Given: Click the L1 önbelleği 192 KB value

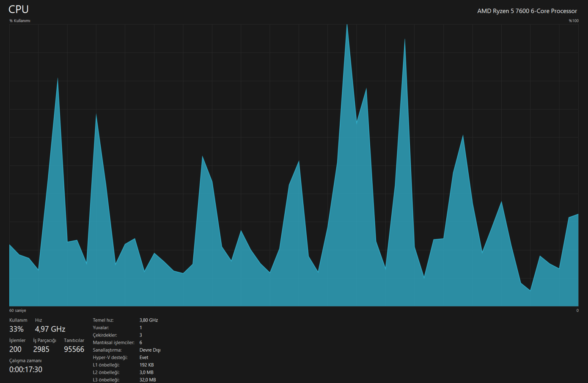Looking at the screenshot, I should point(147,365).
